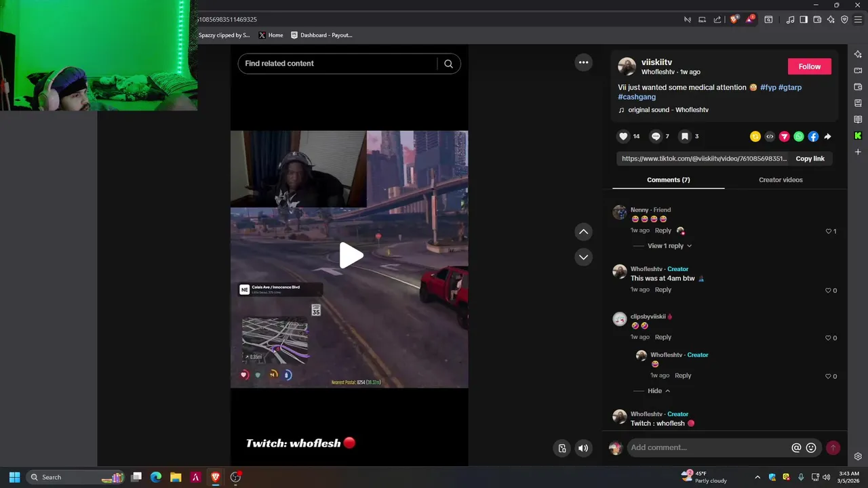Open #fyp hashtag
Viewport: 868px width, 488px height.
pos(768,87)
